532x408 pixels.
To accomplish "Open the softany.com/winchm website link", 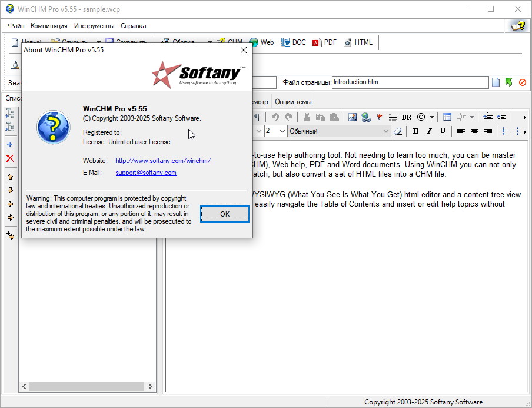I will coord(163,161).
